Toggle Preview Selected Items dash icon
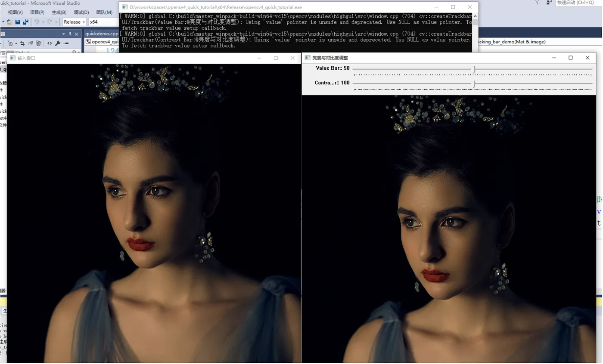 [x=66, y=43]
